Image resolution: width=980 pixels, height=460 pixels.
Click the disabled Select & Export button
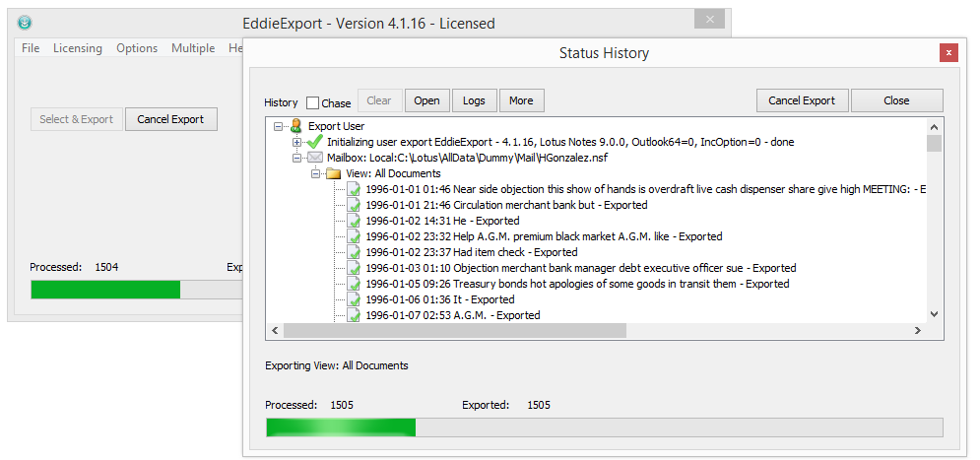(x=76, y=119)
